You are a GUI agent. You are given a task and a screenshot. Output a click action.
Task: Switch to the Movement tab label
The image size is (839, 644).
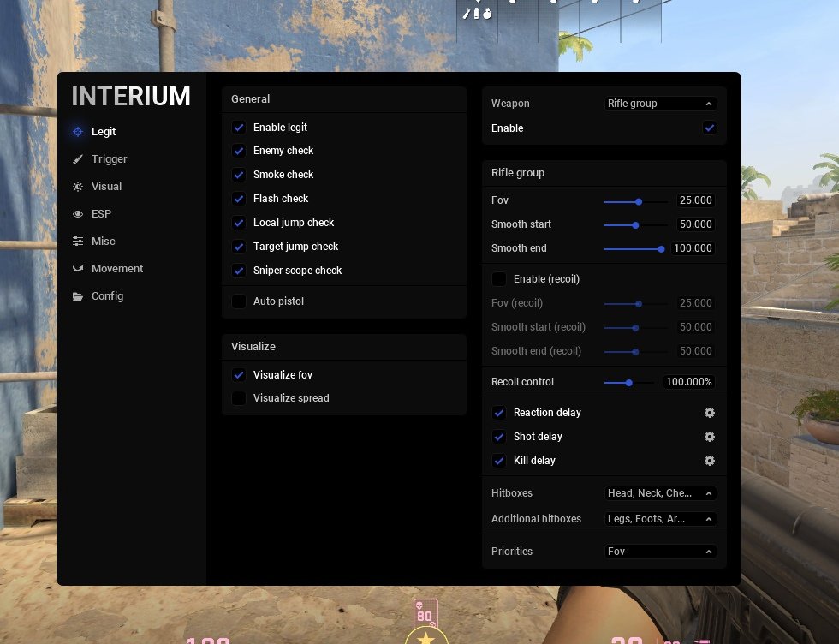117,268
